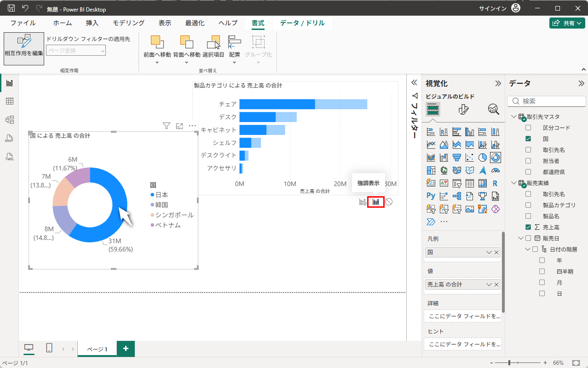Set bar chart interaction to none

[389, 202]
